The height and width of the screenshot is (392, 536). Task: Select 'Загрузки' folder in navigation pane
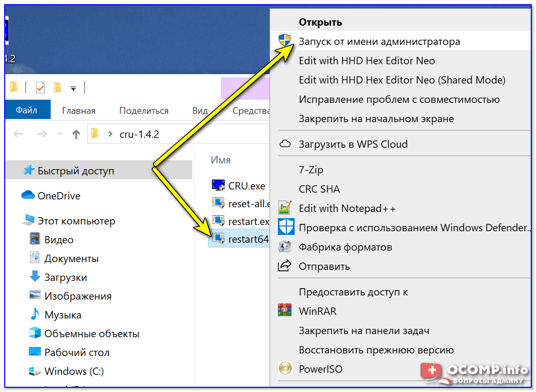pos(65,277)
